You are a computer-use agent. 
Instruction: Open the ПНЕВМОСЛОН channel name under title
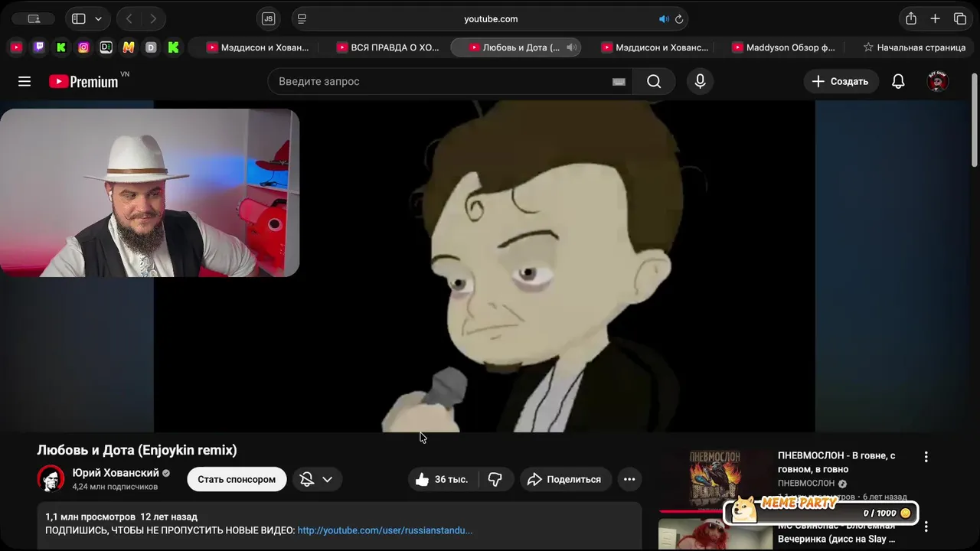pyautogui.click(x=806, y=484)
